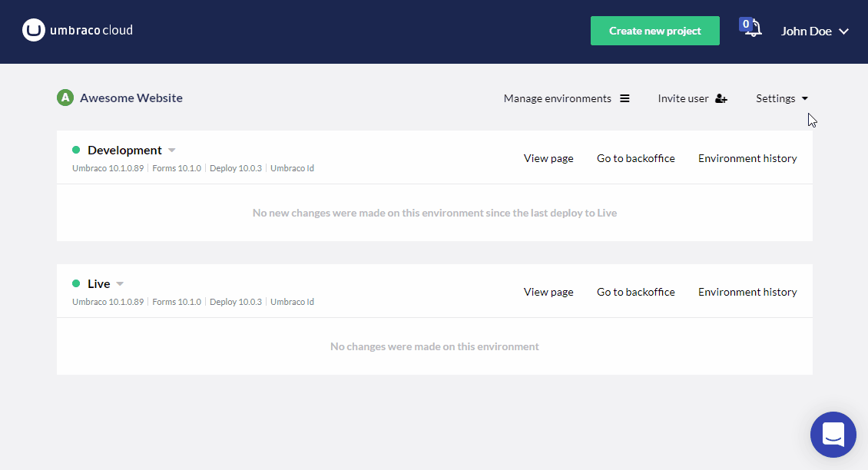Click the Awesome Website project title

click(131, 98)
